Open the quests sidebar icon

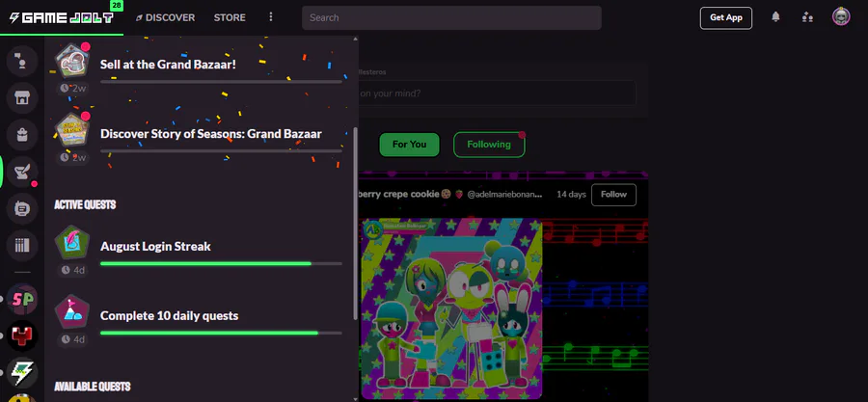[22, 172]
